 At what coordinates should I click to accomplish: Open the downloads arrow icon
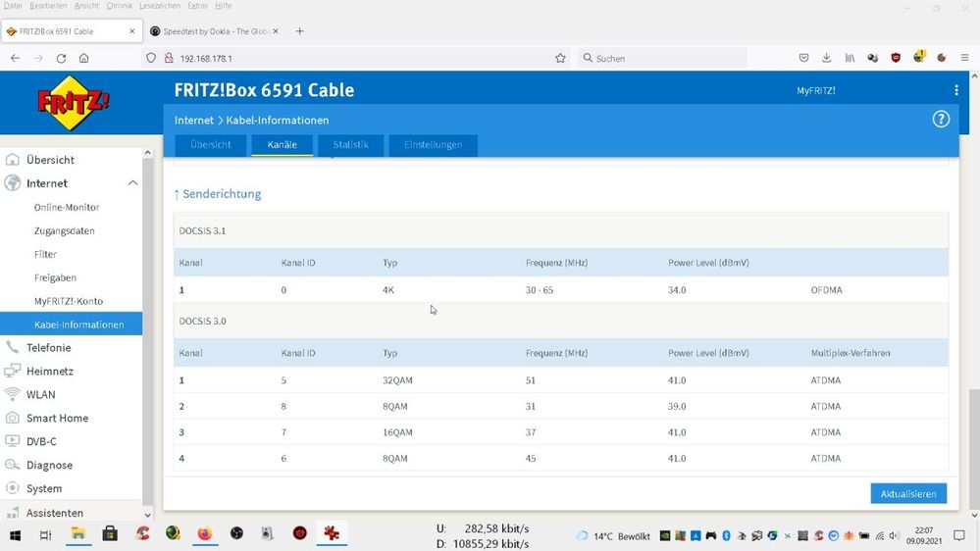coord(826,58)
